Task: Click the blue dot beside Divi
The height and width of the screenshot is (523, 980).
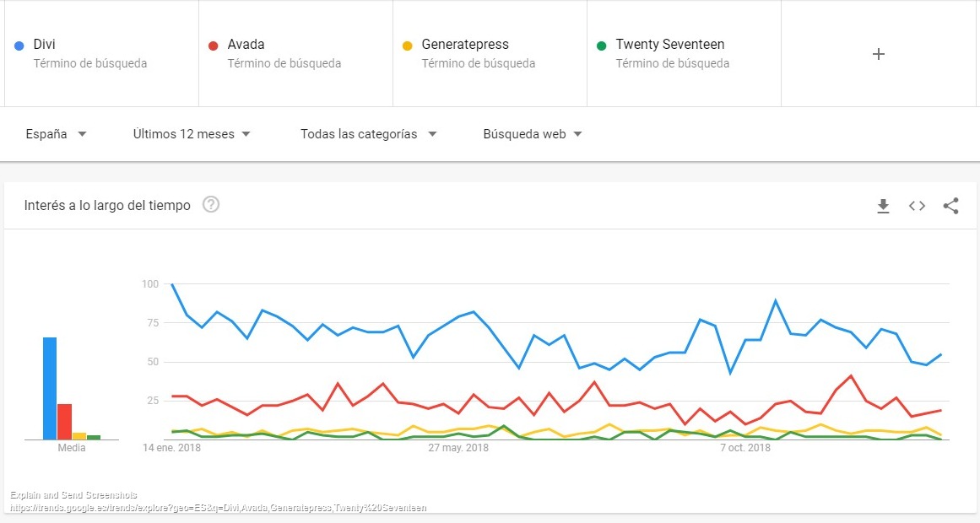Action: 19,46
